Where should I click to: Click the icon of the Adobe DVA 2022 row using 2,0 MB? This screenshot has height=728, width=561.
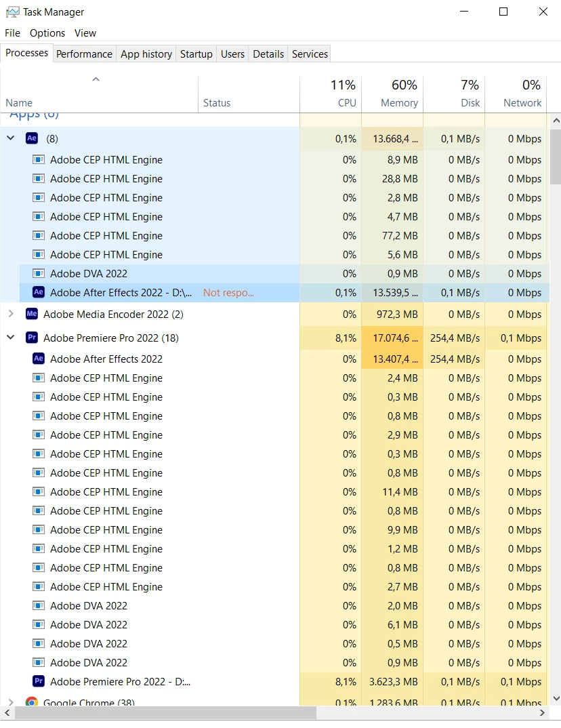(x=39, y=606)
